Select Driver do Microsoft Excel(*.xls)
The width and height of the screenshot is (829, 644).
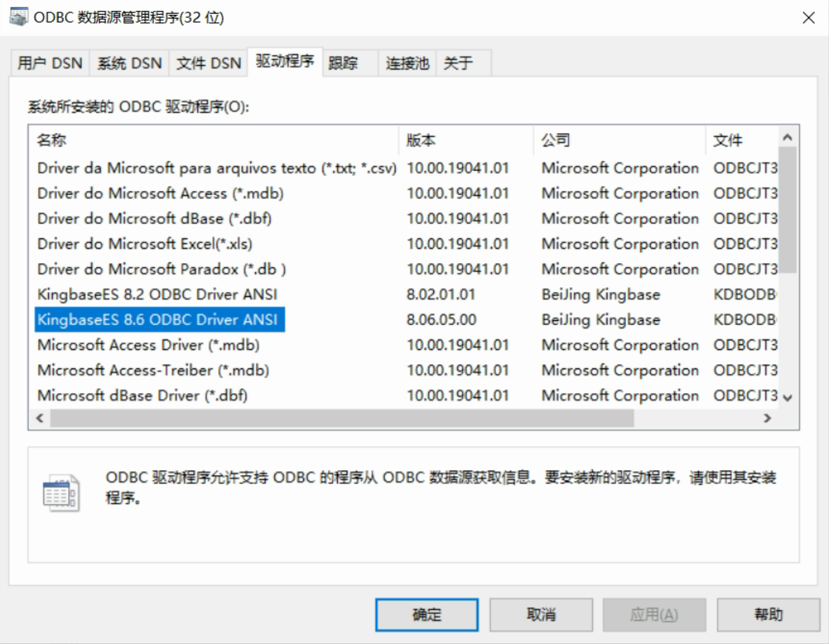(145, 243)
